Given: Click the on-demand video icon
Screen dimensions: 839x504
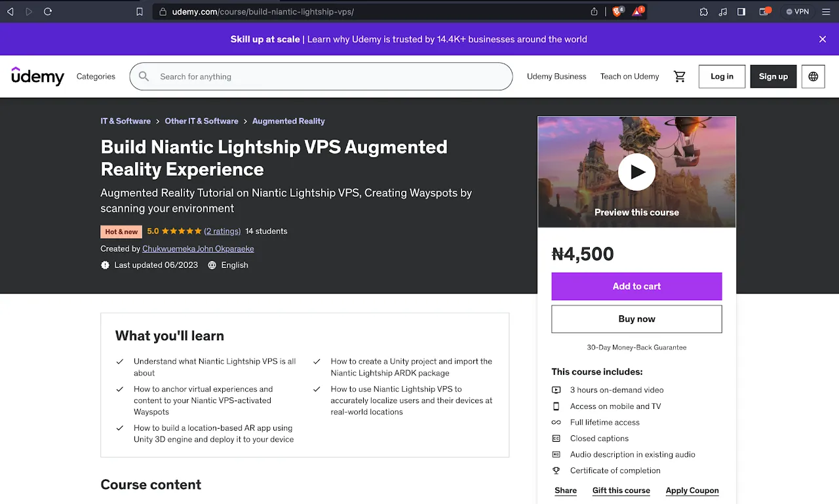Looking at the screenshot, I should (556, 390).
